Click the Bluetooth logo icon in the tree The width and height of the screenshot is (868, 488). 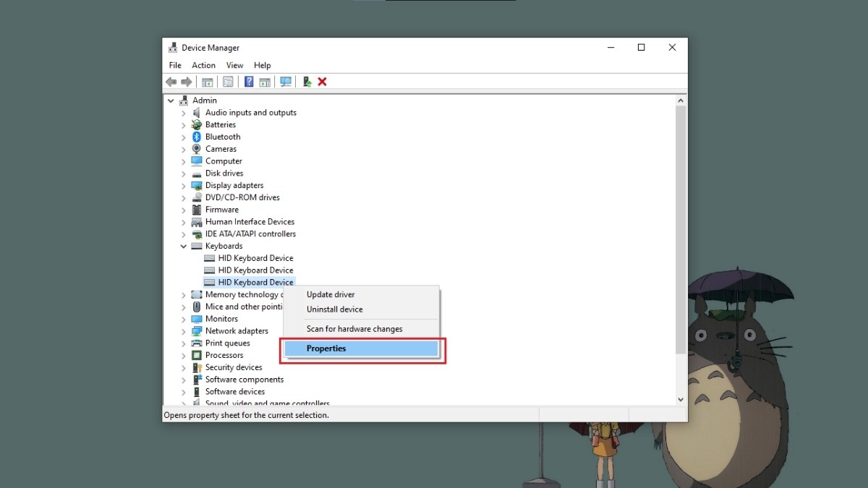196,137
